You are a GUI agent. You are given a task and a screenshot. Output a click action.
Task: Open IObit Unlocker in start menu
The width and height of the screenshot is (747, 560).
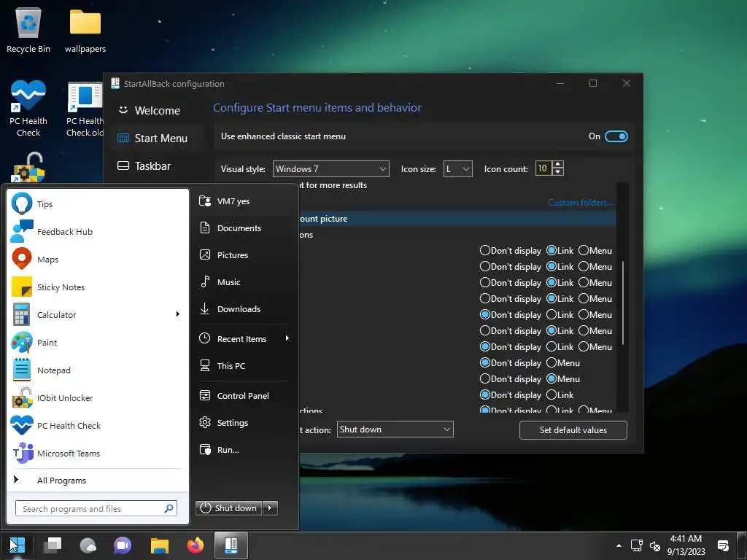(97, 397)
